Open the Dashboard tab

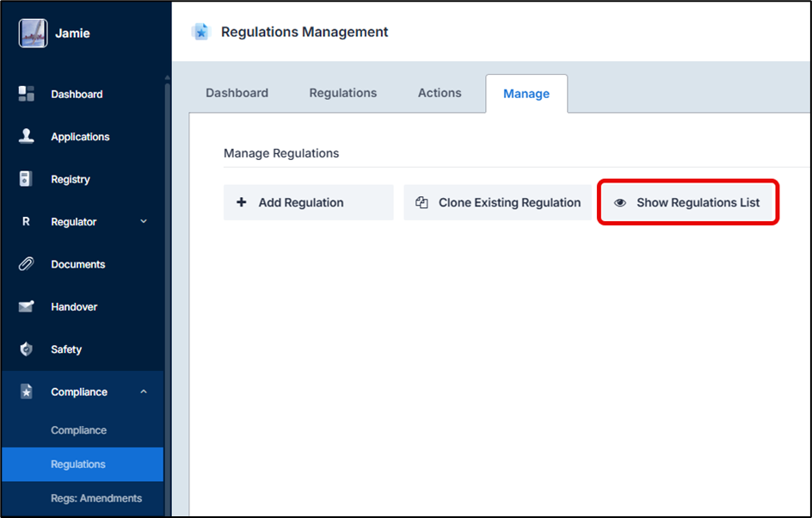click(x=237, y=93)
